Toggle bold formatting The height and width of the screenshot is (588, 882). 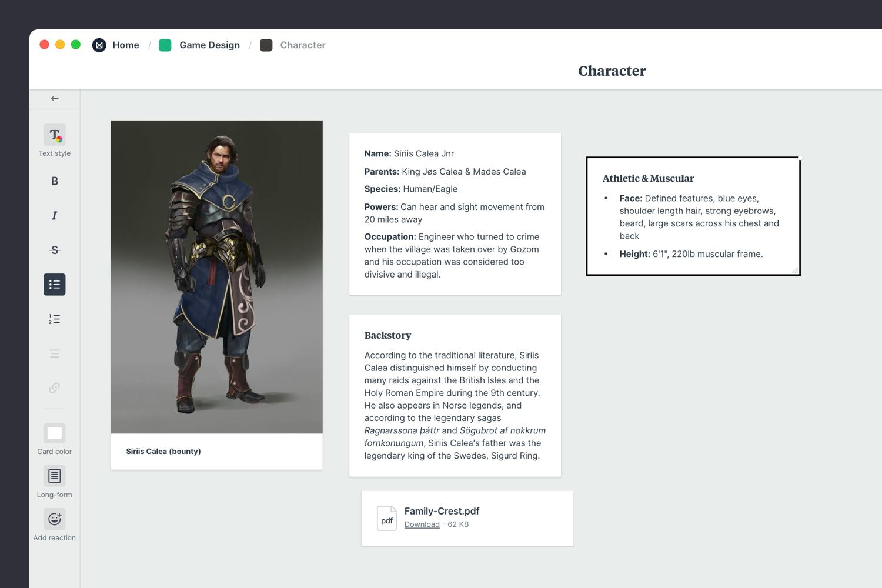tap(54, 181)
